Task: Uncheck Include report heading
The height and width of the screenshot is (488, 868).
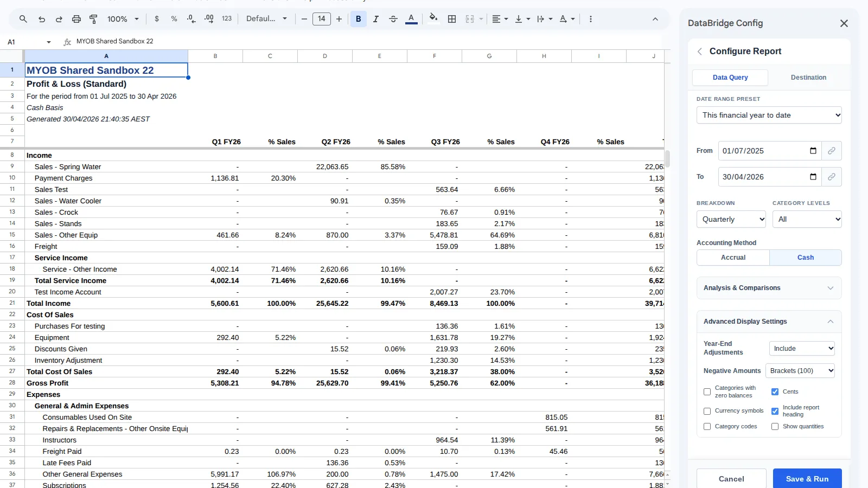Action: click(775, 411)
